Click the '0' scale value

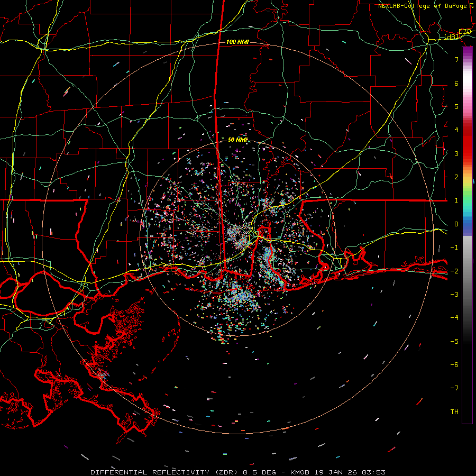coord(456,224)
